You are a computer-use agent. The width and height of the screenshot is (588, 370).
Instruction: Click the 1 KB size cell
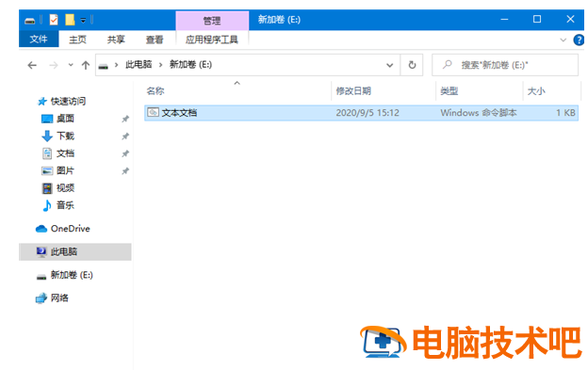565,113
